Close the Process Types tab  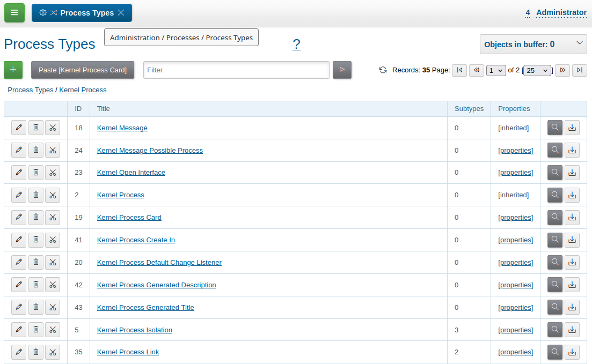pos(121,13)
